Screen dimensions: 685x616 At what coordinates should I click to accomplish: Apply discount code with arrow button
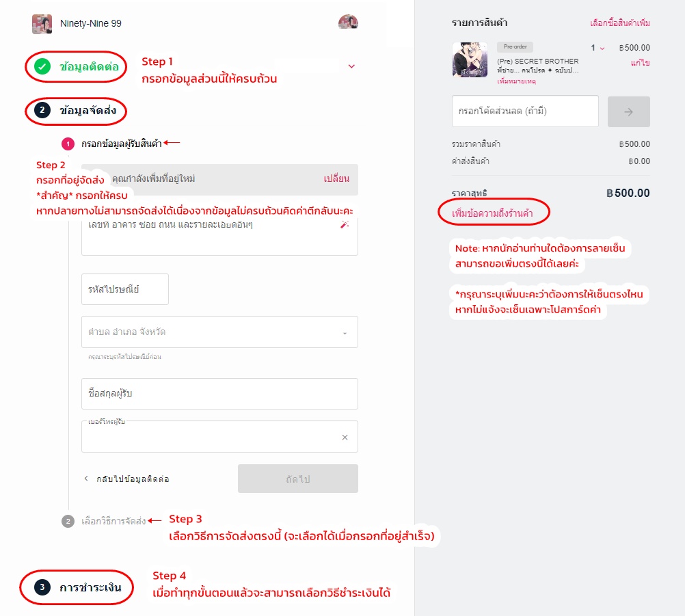point(629,112)
